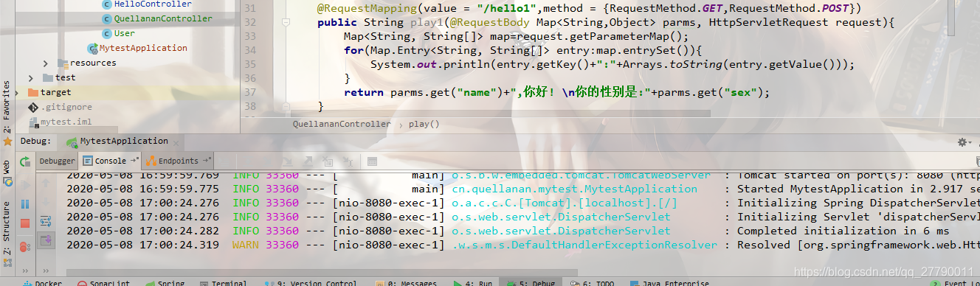
Task: Click QuellananController in editor breadcrumb
Action: tap(342, 124)
